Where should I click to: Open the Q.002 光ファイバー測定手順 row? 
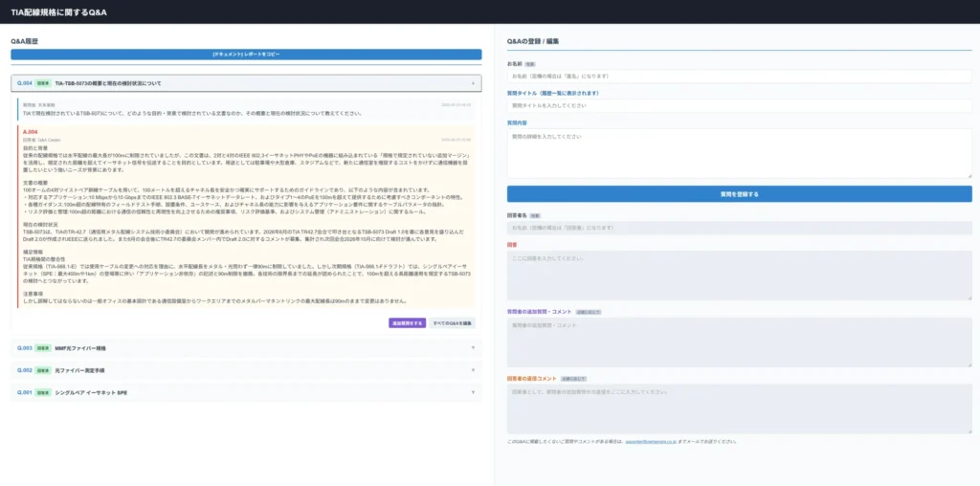point(246,370)
